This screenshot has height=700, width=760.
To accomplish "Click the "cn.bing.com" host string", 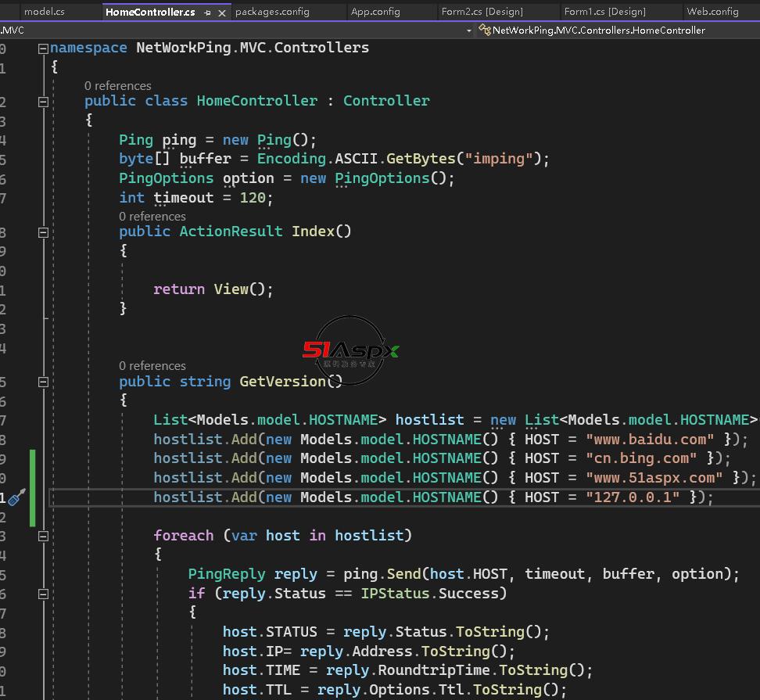I will tap(641, 458).
